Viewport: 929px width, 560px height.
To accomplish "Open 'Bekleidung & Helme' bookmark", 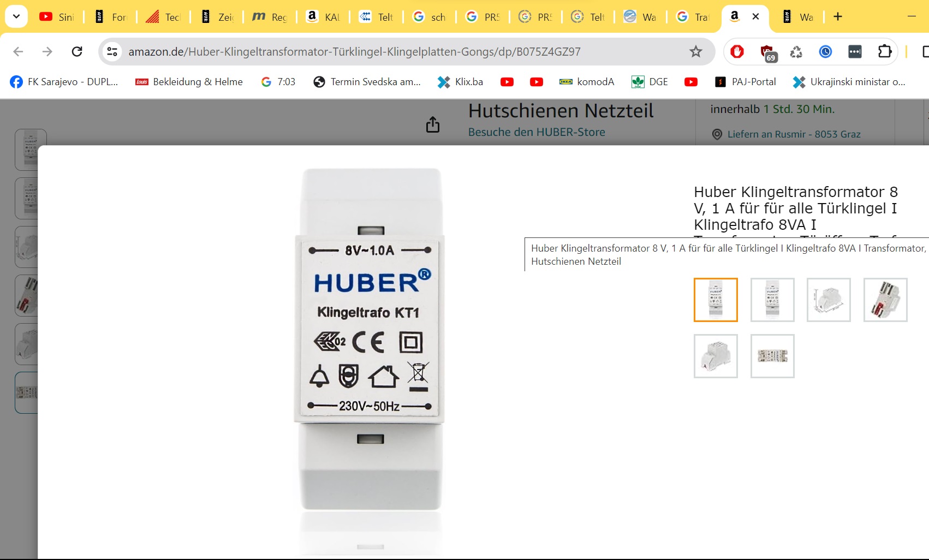I will coord(189,82).
